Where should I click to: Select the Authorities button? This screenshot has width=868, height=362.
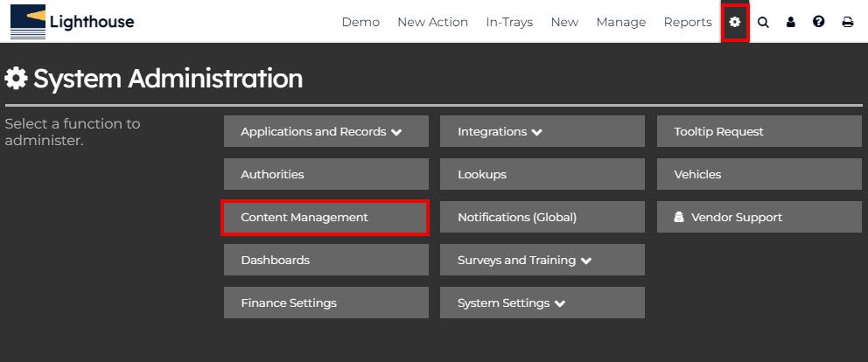click(x=325, y=174)
